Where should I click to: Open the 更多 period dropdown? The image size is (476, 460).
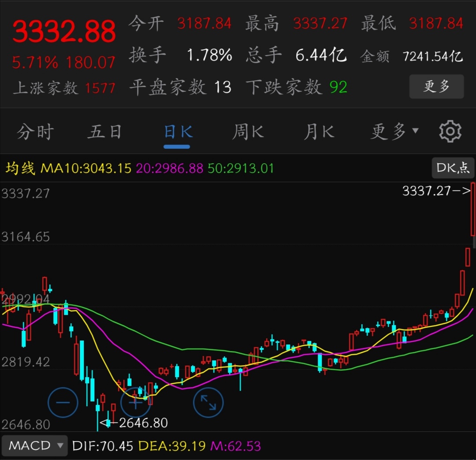point(394,132)
